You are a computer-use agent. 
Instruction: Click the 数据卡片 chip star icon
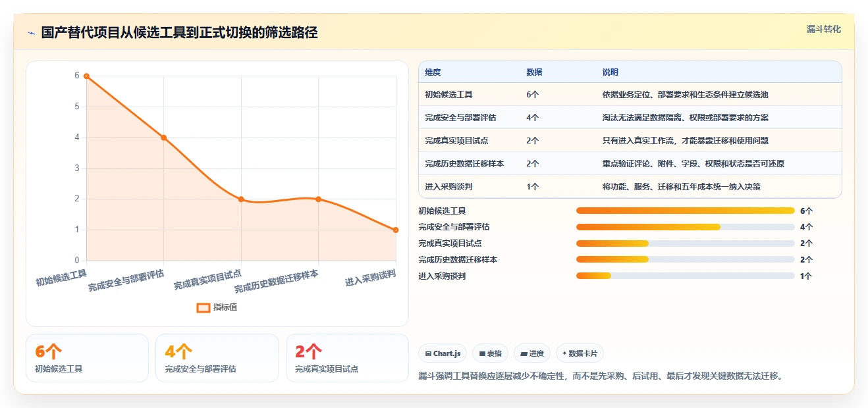tap(564, 353)
